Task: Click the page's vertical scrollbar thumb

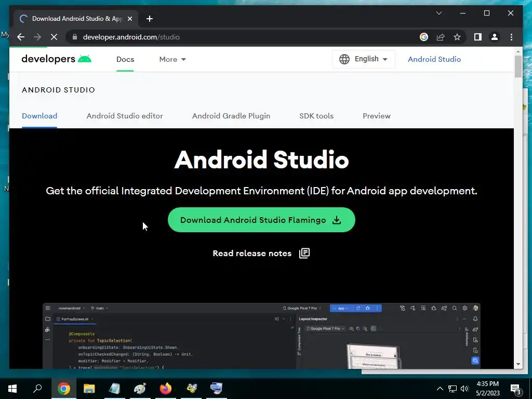Action: pyautogui.click(x=518, y=66)
